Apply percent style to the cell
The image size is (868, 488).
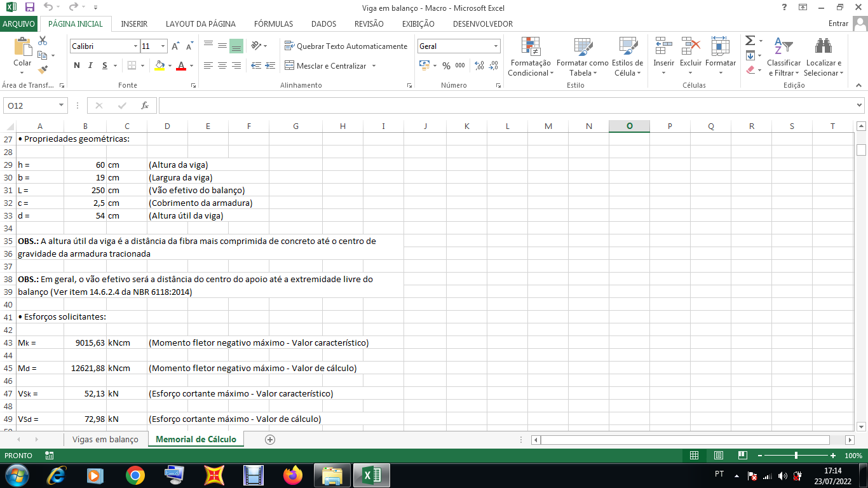pos(446,65)
